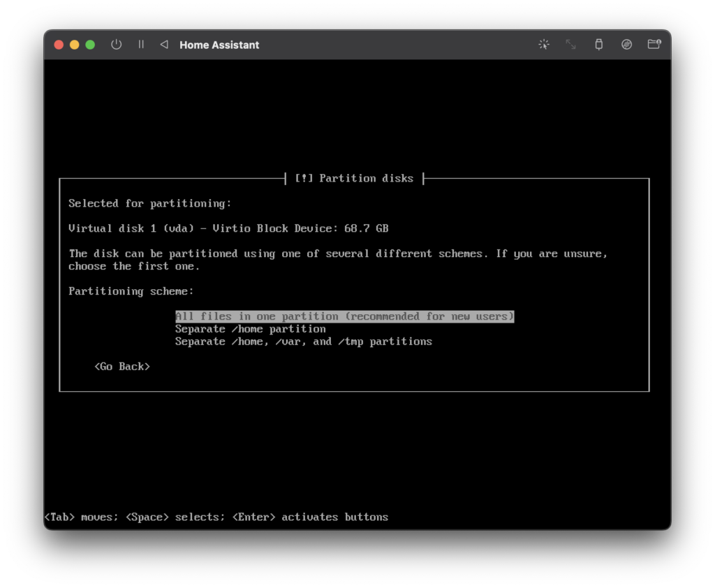The height and width of the screenshot is (588, 715).
Task: Click the Selected for partitioning label
Action: pyautogui.click(x=150, y=203)
